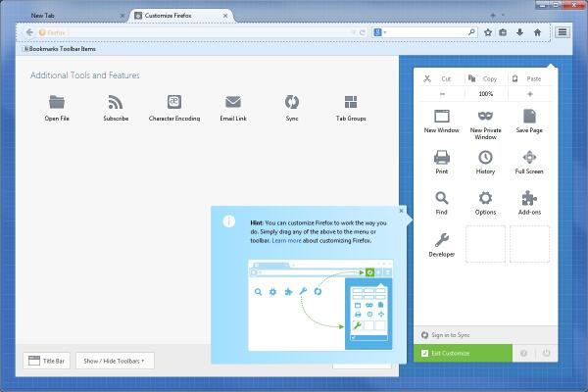Click the quit power icon in panel
Screen dimensions: 588x392
point(547,353)
